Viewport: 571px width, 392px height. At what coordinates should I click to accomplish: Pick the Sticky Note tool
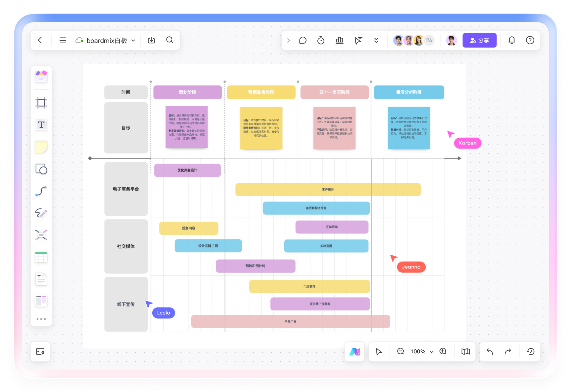[x=41, y=147]
